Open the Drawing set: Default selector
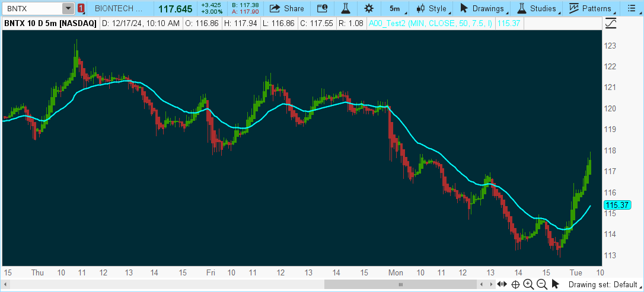This screenshot has height=292, width=644. pyautogui.click(x=602, y=285)
